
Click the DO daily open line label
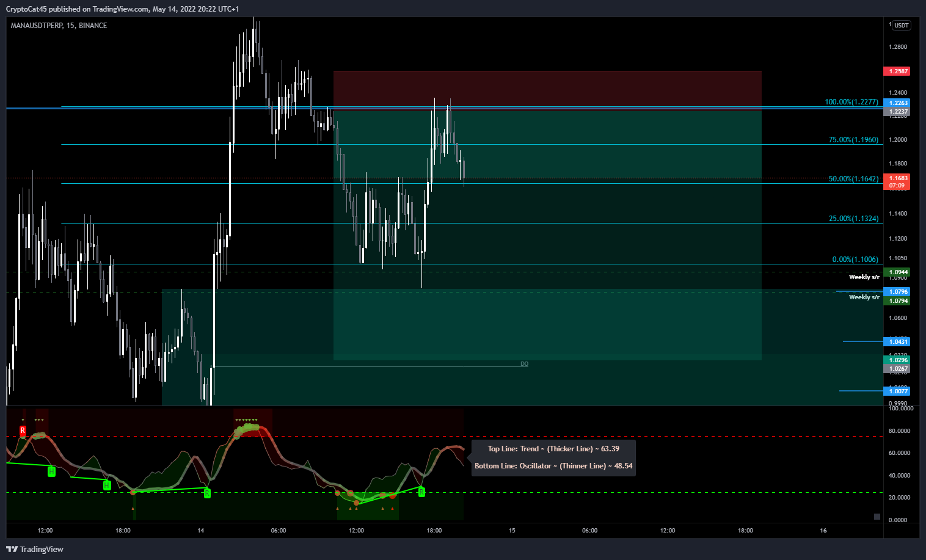tap(524, 364)
